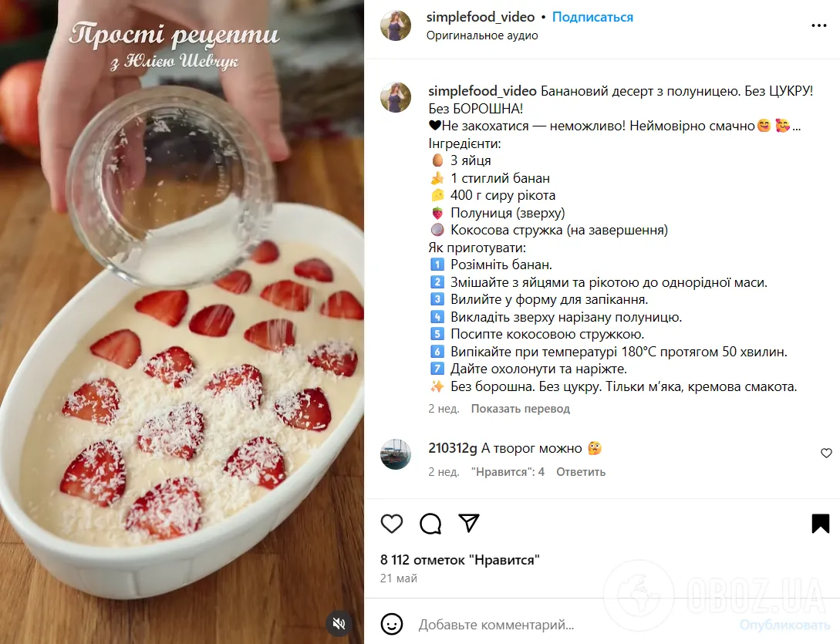
Task: Open 210312g commenter avatar
Action: click(x=396, y=454)
